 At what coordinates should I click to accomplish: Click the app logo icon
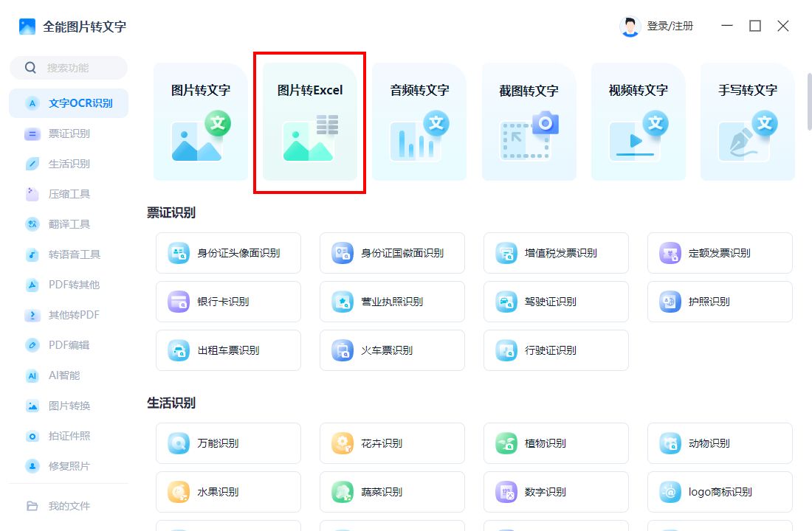pyautogui.click(x=27, y=27)
